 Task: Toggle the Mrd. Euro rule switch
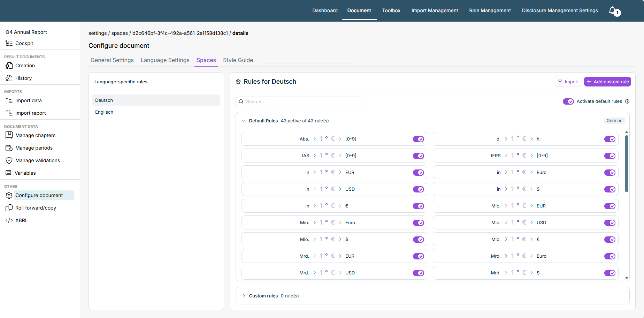tap(609, 256)
